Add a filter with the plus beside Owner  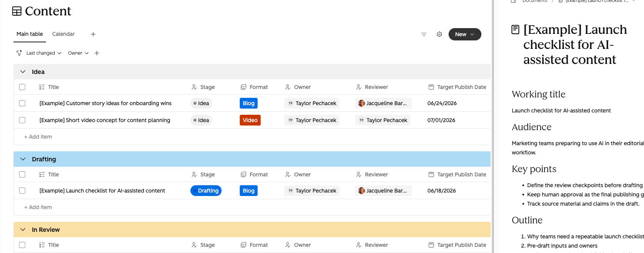tap(97, 53)
